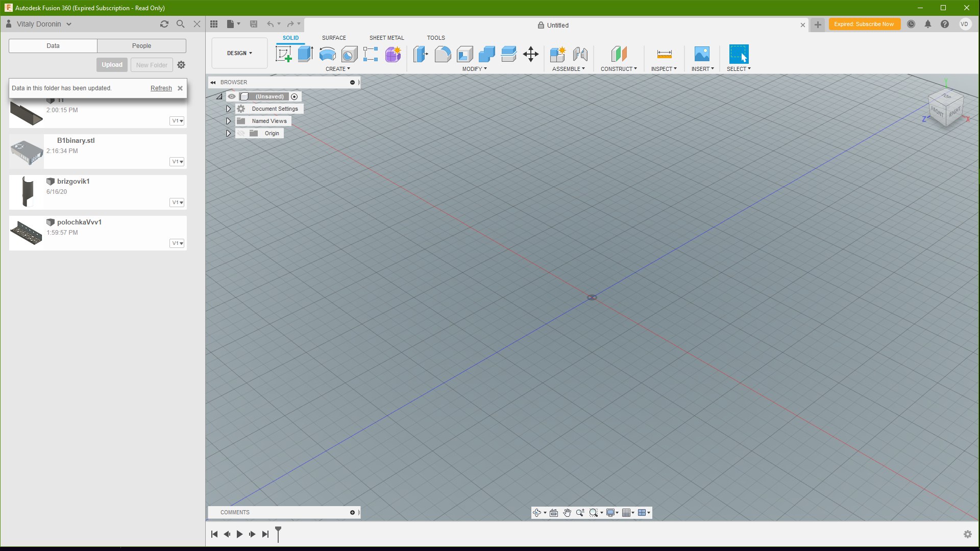This screenshot has width=980, height=551.
Task: Click the timeline Play button
Action: 239,534
